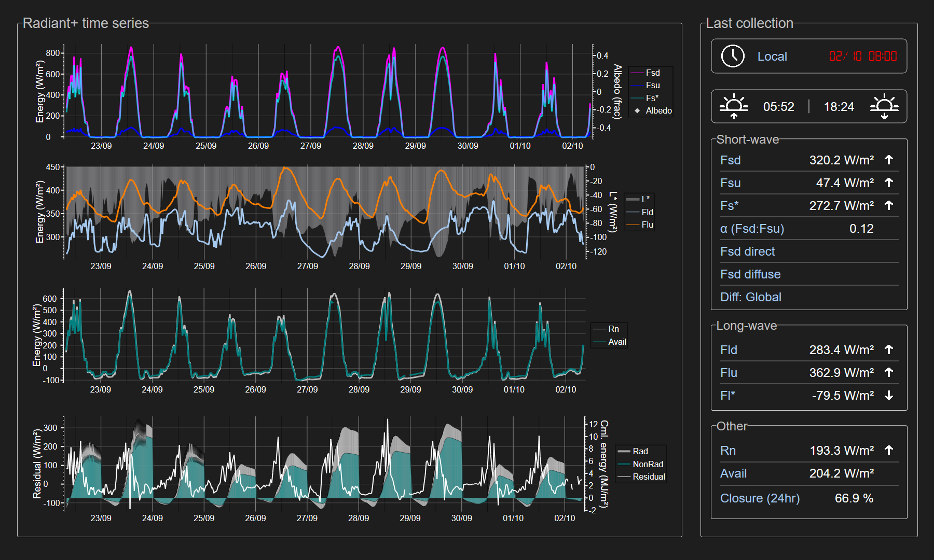The height and width of the screenshot is (560, 934).
Task: Click the Fsd upward trend arrow
Action: pyautogui.click(x=889, y=160)
